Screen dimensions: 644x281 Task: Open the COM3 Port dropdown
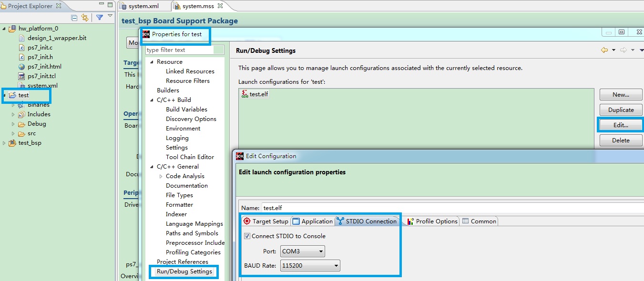pos(303,251)
